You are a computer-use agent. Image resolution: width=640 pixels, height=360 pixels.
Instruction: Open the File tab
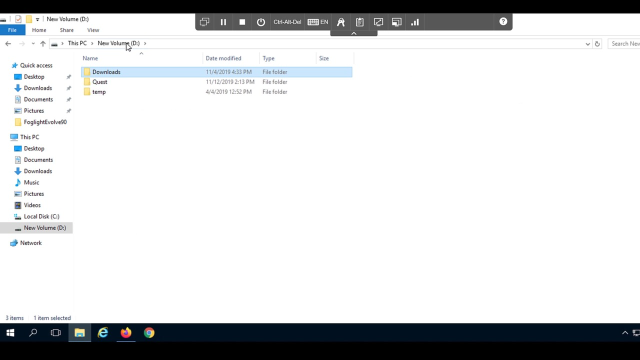pyautogui.click(x=12, y=30)
